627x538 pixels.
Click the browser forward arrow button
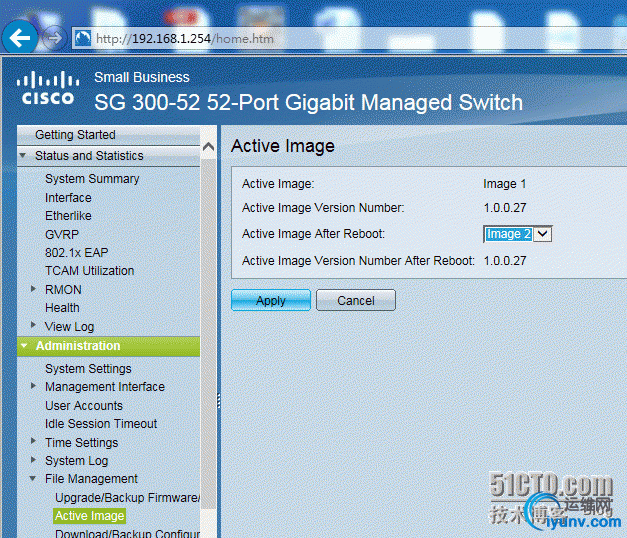54,39
